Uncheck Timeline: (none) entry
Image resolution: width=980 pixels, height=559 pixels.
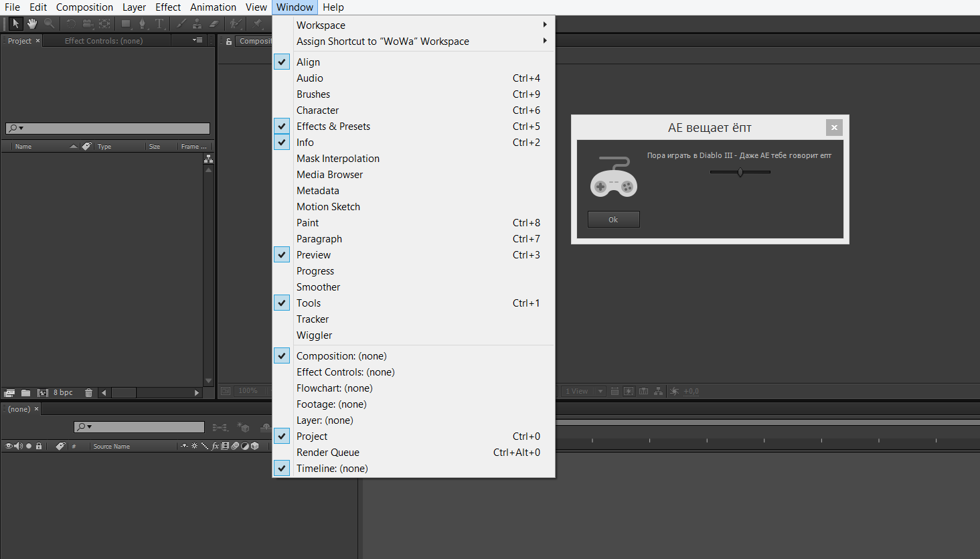(x=282, y=468)
